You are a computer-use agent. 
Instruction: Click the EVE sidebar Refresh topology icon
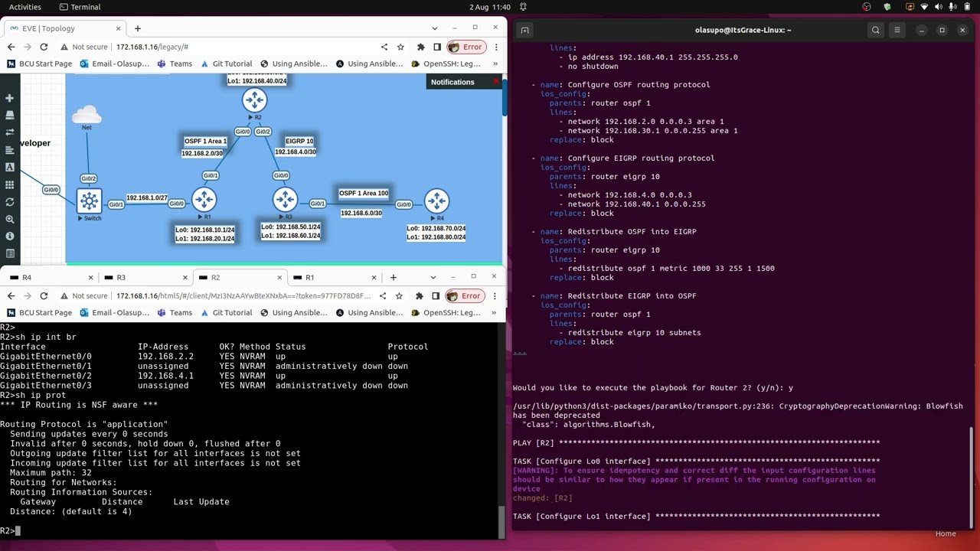pyautogui.click(x=9, y=202)
